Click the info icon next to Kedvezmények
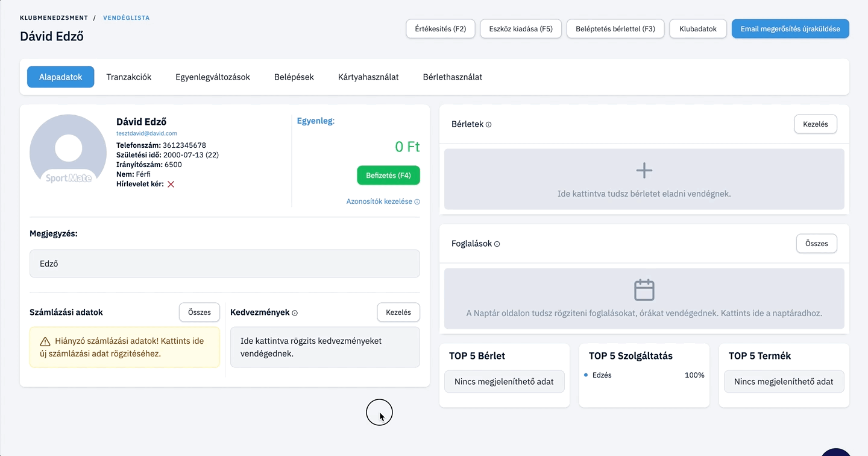This screenshot has width=868, height=456. tap(295, 313)
